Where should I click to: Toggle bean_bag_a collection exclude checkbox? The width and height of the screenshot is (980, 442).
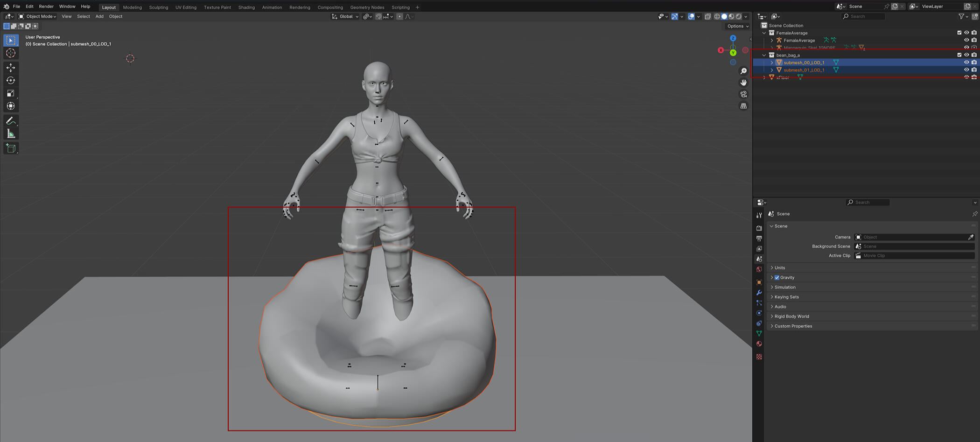tap(959, 55)
